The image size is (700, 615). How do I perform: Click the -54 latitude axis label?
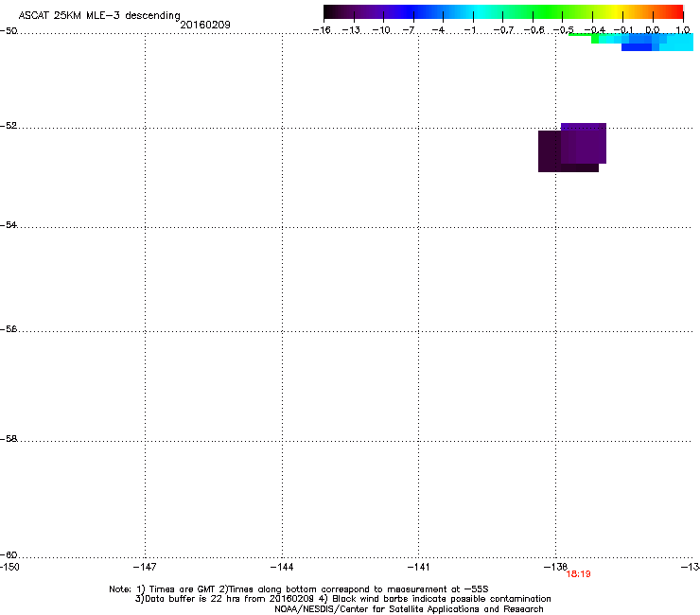pos(9,224)
